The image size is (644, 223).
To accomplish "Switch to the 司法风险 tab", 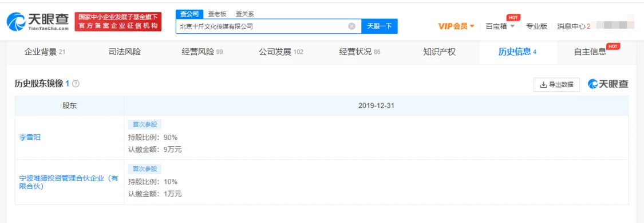I will pos(124,52).
